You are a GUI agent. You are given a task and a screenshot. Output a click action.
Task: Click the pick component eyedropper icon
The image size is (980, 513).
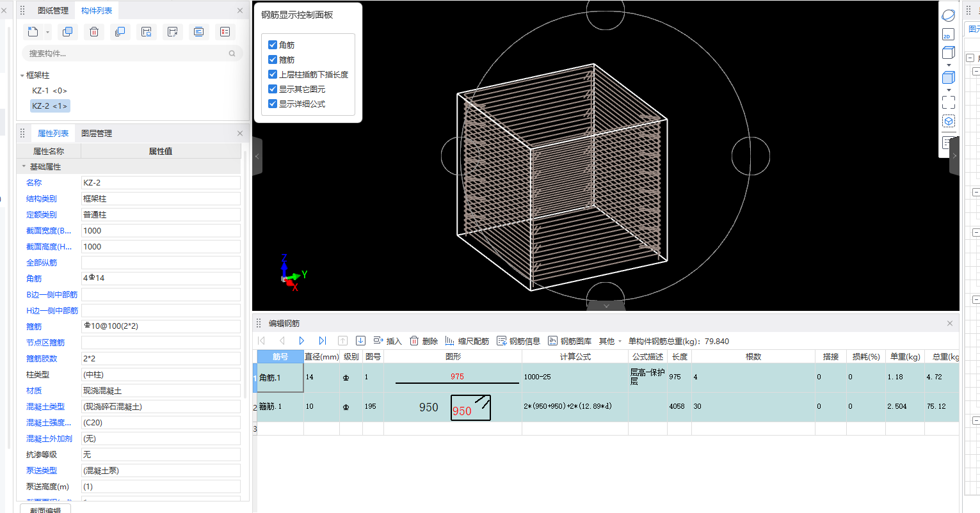[172, 32]
